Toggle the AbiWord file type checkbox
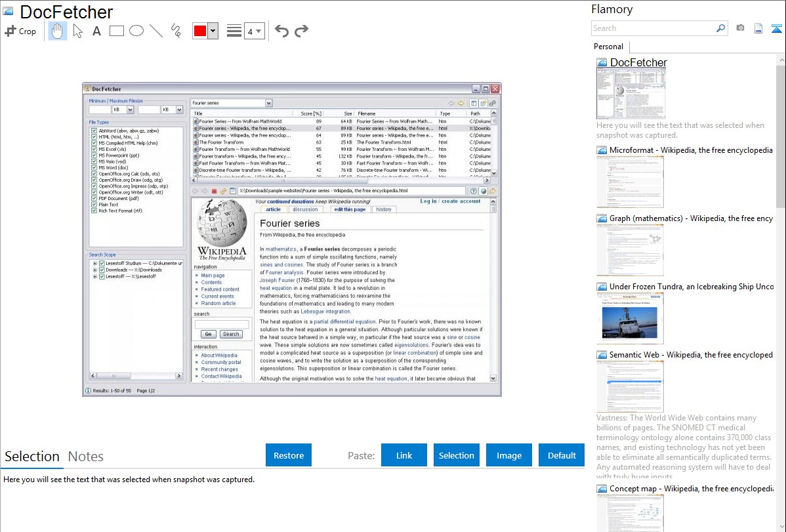This screenshot has width=786, height=532. click(94, 131)
